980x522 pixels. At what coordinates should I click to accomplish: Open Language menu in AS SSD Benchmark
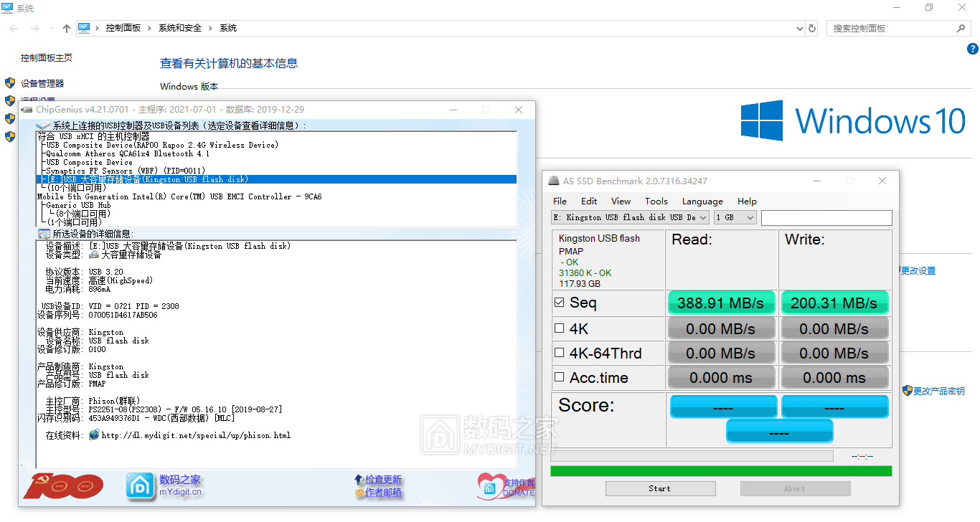click(702, 201)
